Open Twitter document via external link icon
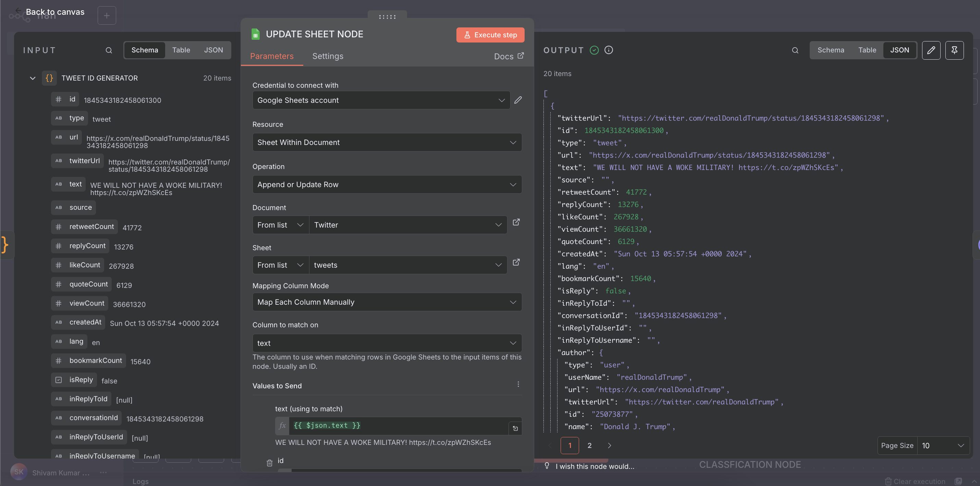The width and height of the screenshot is (980, 486). [516, 222]
